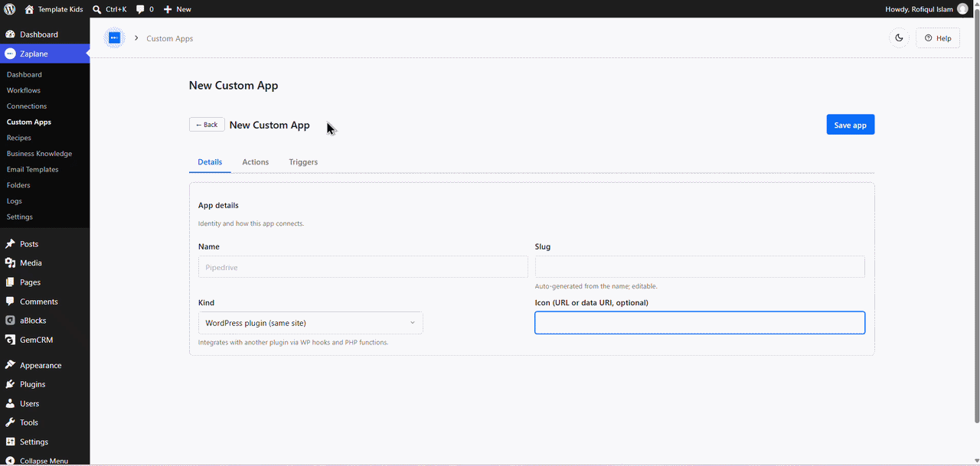The image size is (980, 466).
Task: Click the Appearance brush icon
Action: point(10,365)
